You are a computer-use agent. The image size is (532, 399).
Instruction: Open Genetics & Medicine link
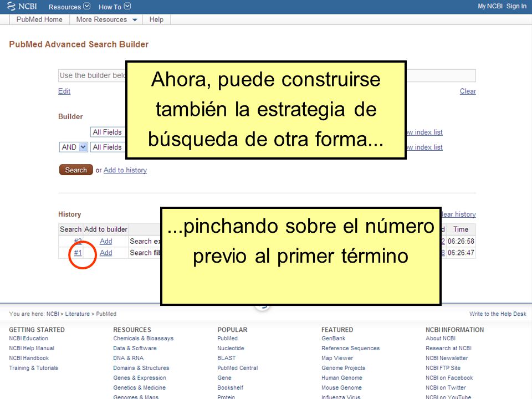pos(140,387)
